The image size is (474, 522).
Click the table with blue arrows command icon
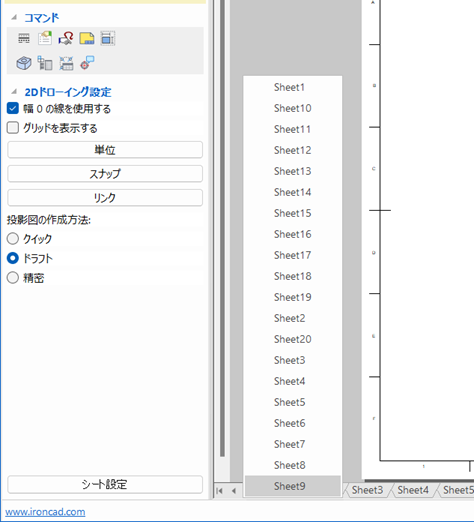[x=66, y=63]
